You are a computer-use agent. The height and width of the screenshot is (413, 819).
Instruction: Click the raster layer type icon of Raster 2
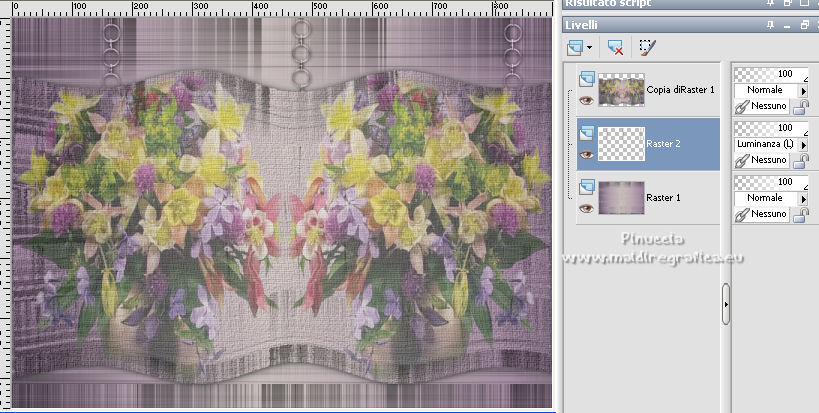point(587,133)
